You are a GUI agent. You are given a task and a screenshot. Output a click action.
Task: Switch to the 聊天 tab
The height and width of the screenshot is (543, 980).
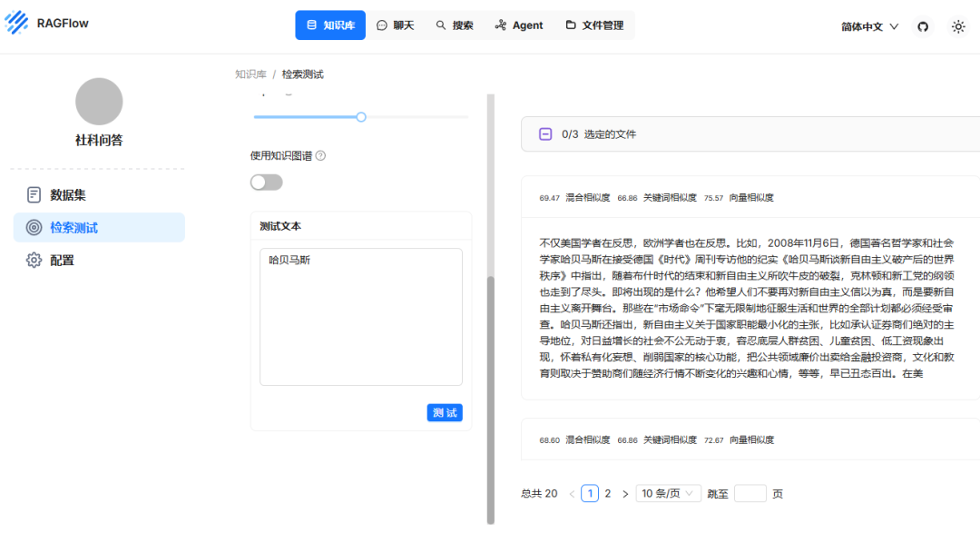click(395, 25)
